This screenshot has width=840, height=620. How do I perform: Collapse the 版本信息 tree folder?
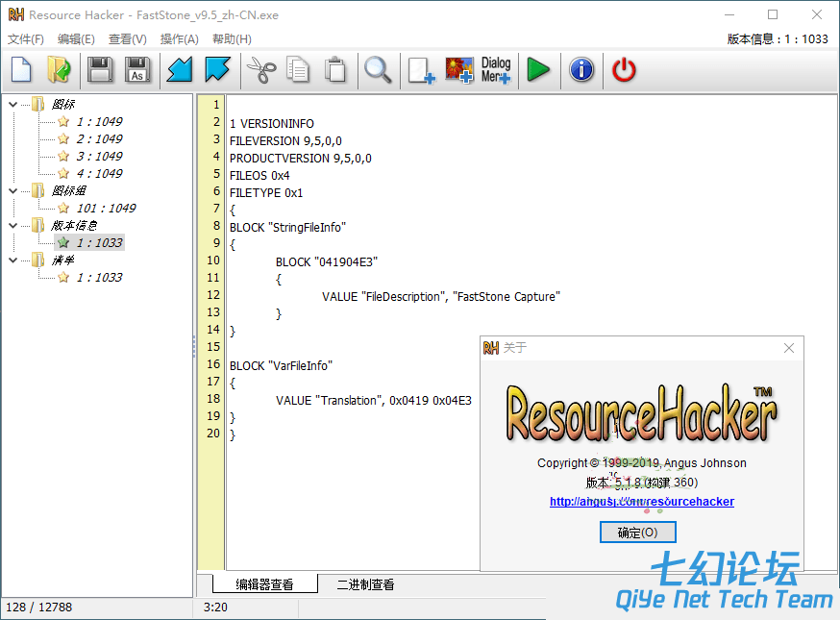(13, 226)
